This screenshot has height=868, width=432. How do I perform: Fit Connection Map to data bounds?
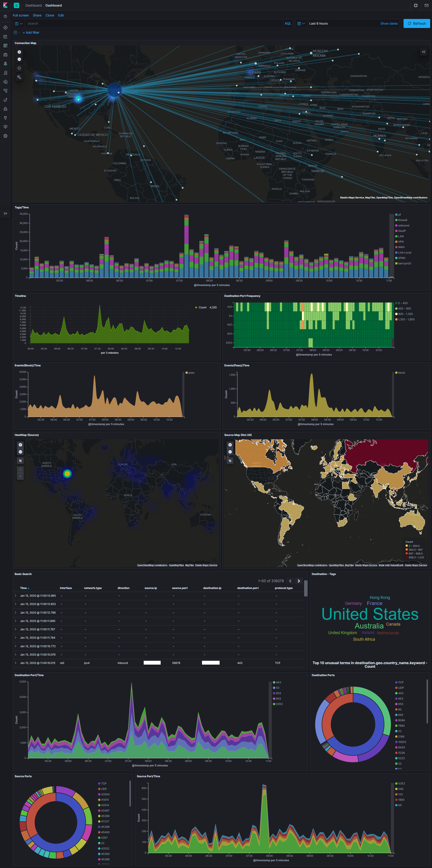click(19, 68)
